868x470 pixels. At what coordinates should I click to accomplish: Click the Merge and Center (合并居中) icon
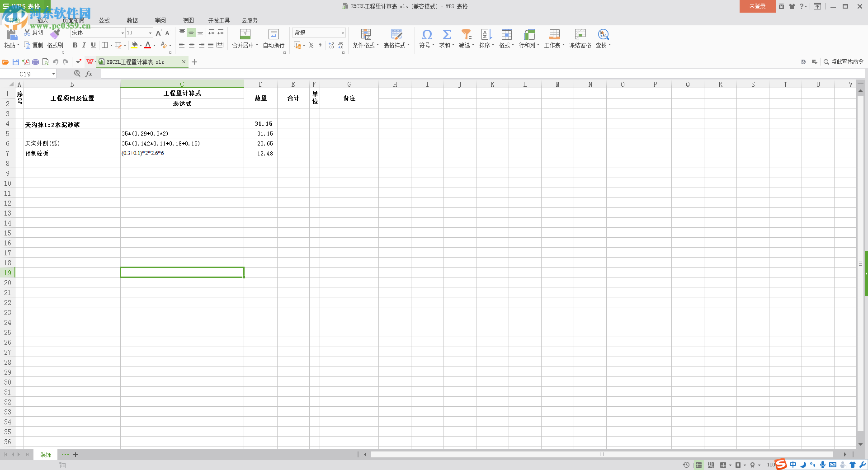pos(245,34)
